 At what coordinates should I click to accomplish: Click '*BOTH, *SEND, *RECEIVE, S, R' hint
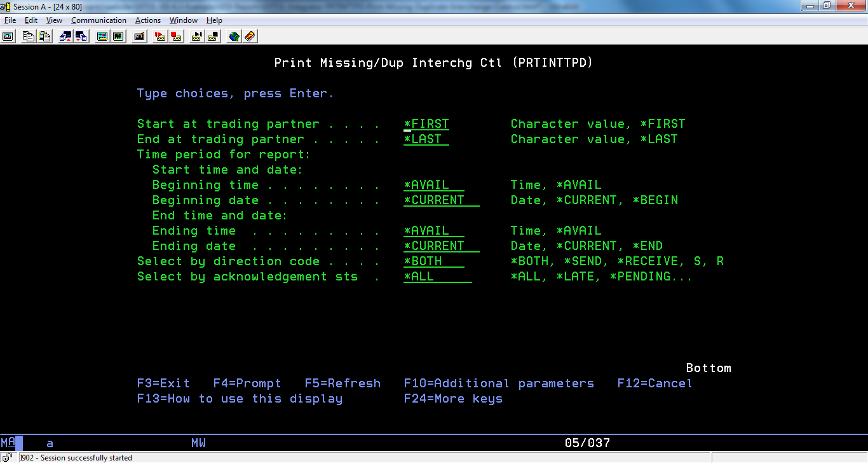pos(617,261)
